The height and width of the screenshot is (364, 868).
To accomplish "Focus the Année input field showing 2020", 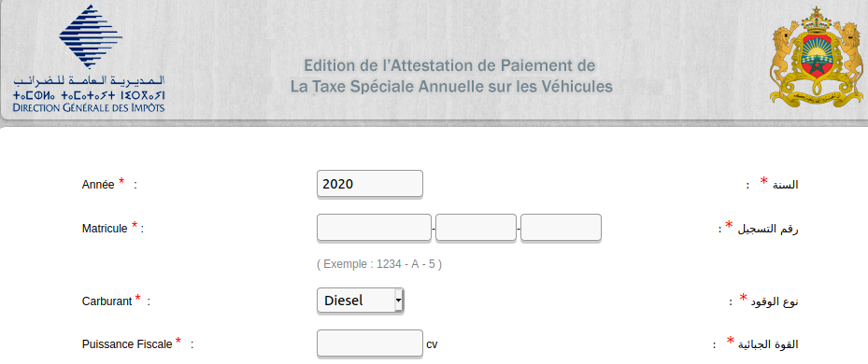I will click(x=370, y=184).
